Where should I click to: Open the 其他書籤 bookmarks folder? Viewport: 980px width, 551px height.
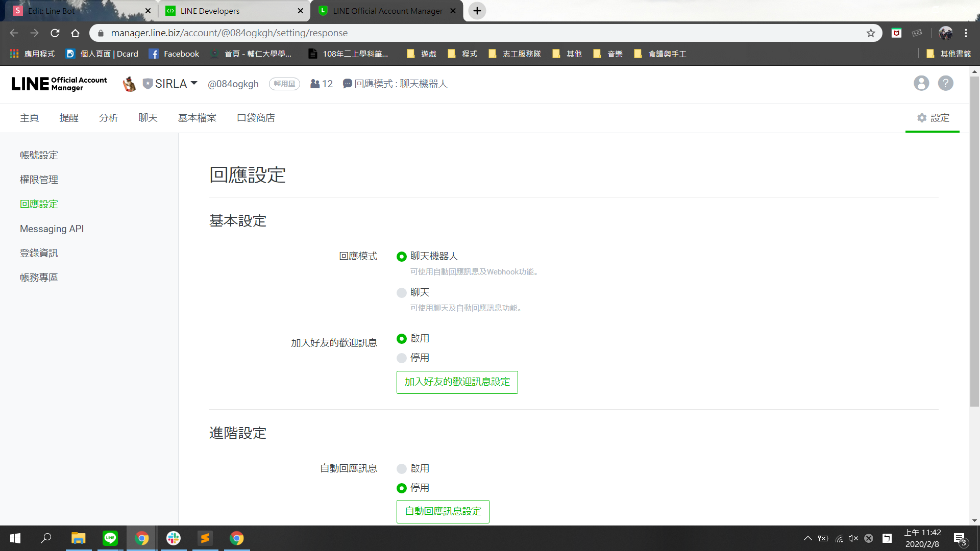tap(949, 54)
